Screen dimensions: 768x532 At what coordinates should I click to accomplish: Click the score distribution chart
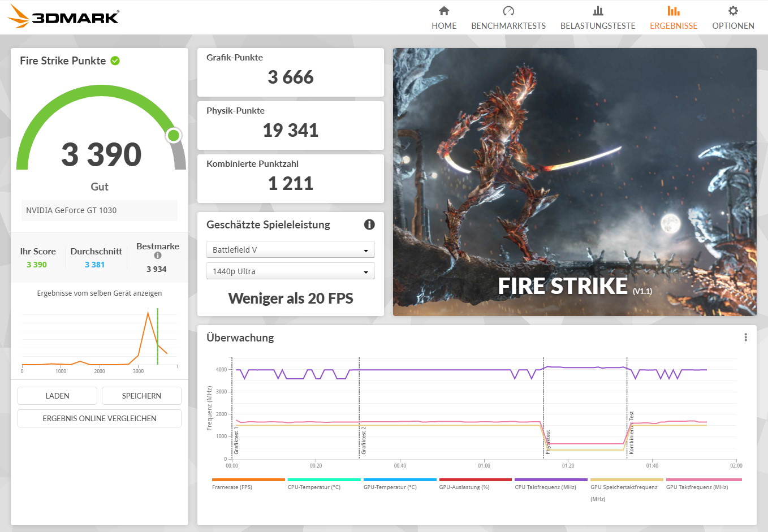(100, 339)
